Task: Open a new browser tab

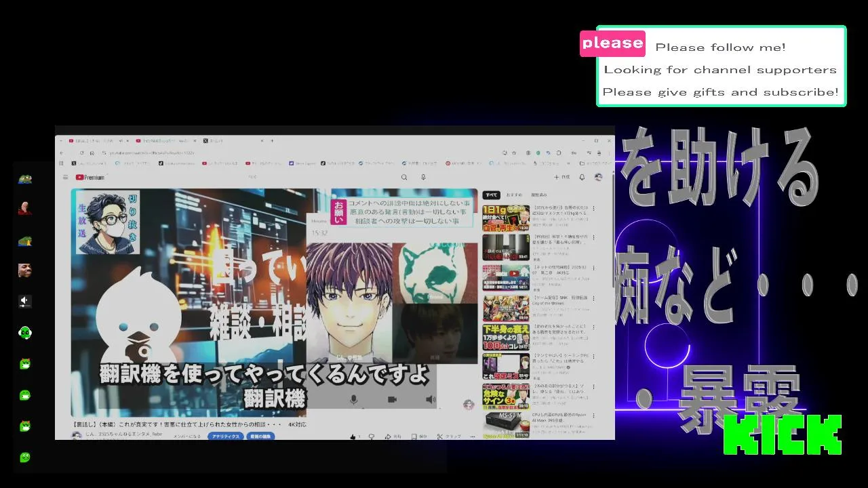Action: click(272, 141)
